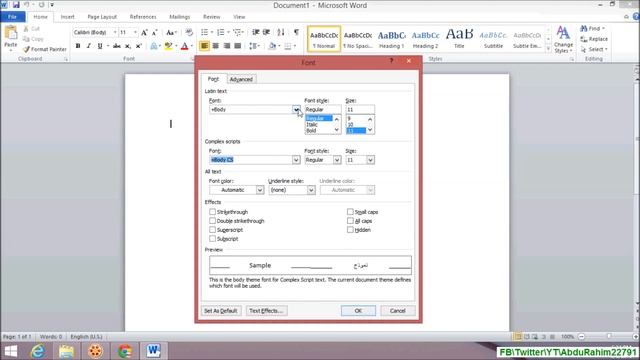Open the ribbon font name dropdown
640x360 pixels.
pos(115,32)
